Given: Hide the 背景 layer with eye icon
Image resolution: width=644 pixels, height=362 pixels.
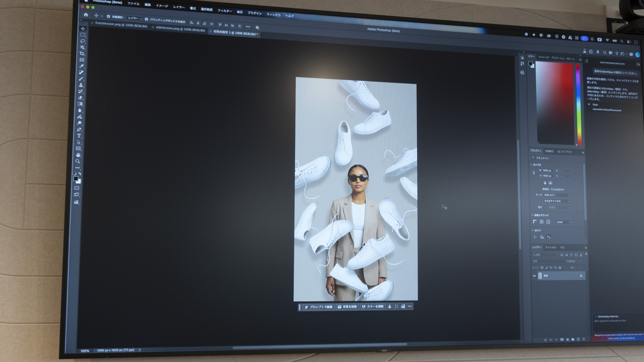Looking at the screenshot, I should pyautogui.click(x=534, y=276).
